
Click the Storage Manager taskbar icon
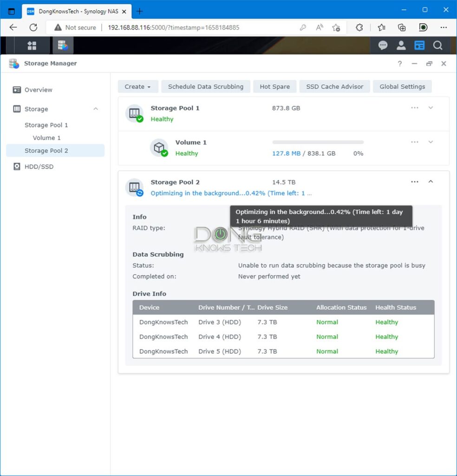(63, 46)
